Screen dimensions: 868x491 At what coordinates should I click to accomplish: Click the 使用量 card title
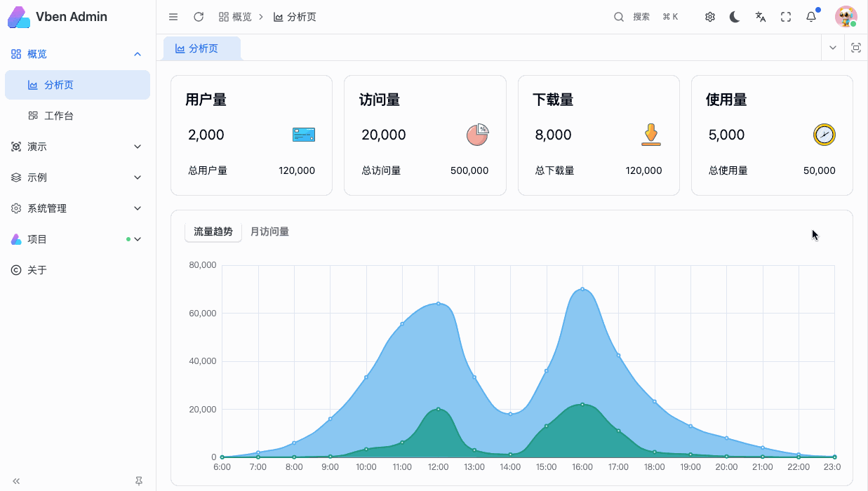click(x=726, y=100)
